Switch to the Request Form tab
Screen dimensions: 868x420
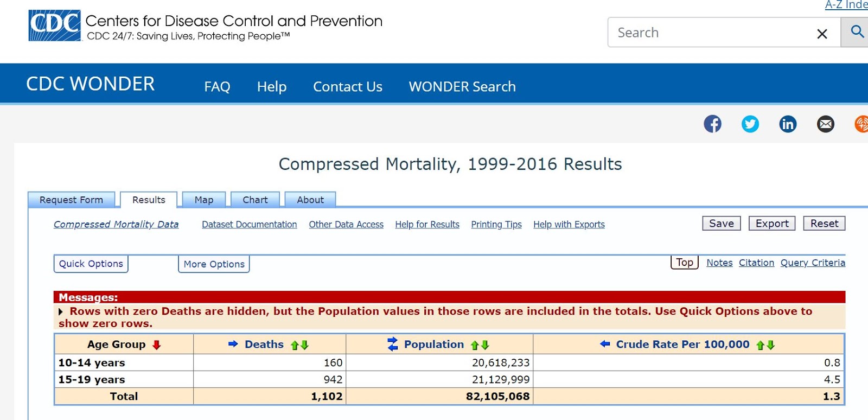72,200
